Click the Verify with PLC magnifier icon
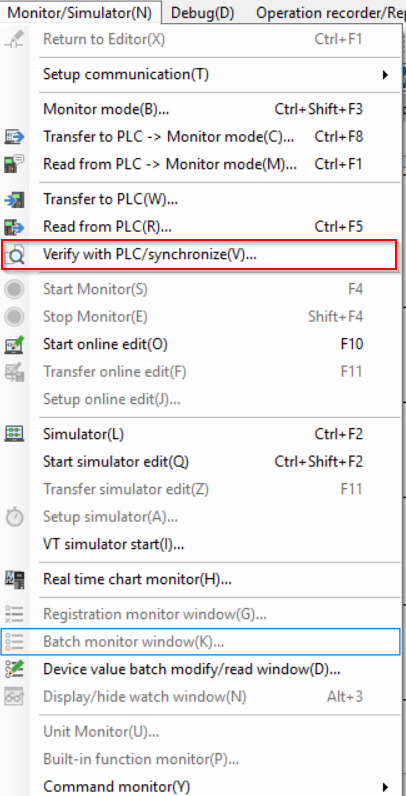Viewport: 406px width, 796px height. point(14,255)
